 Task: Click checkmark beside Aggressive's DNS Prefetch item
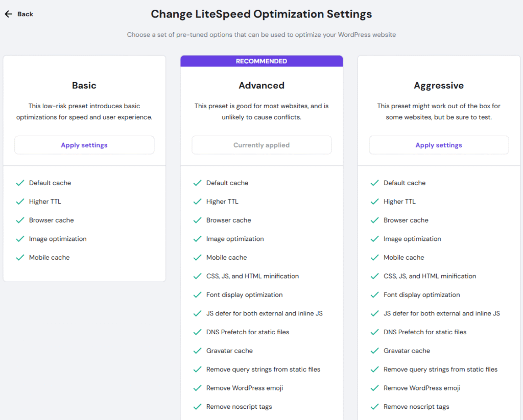click(x=374, y=332)
